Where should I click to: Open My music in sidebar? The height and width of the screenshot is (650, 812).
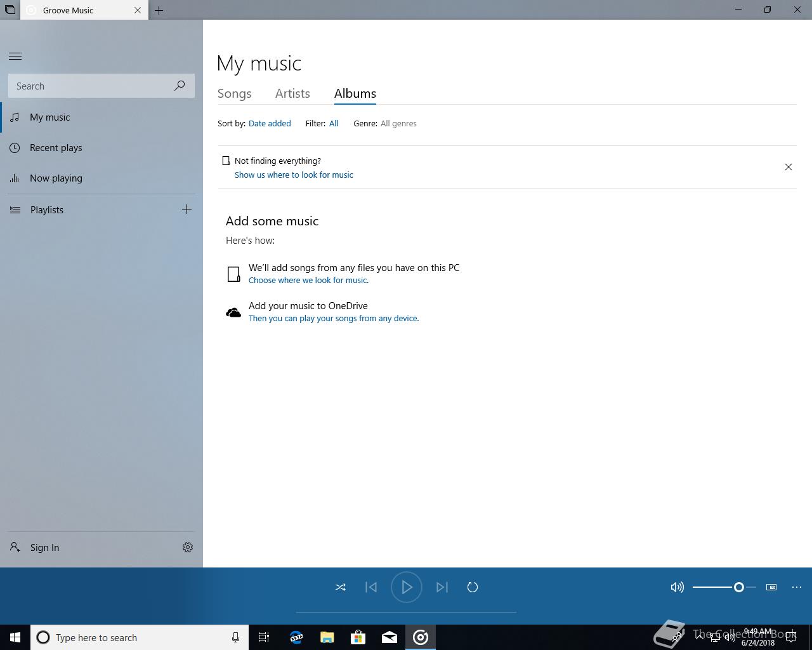(x=101, y=117)
